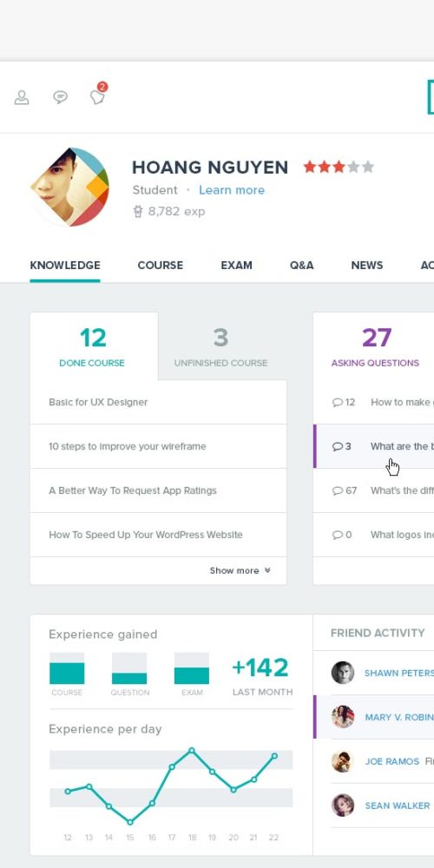Open the user profile icon
Image resolution: width=434 pixels, height=868 pixels.
(22, 97)
